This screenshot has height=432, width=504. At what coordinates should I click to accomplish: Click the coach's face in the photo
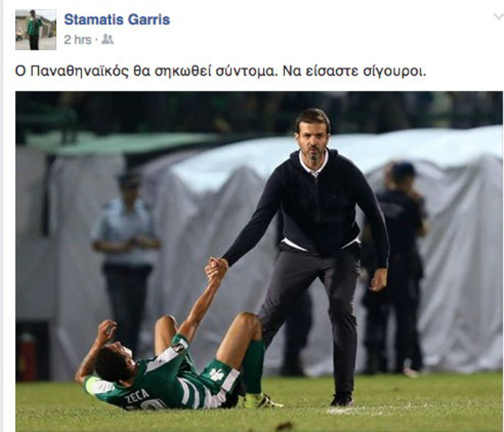(x=312, y=139)
